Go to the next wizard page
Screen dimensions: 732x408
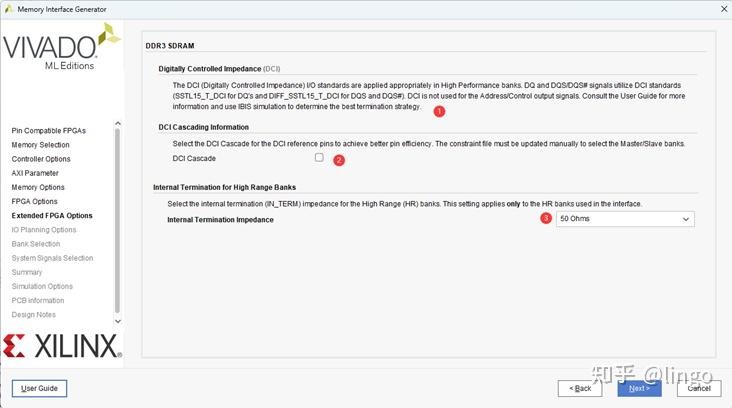point(639,388)
